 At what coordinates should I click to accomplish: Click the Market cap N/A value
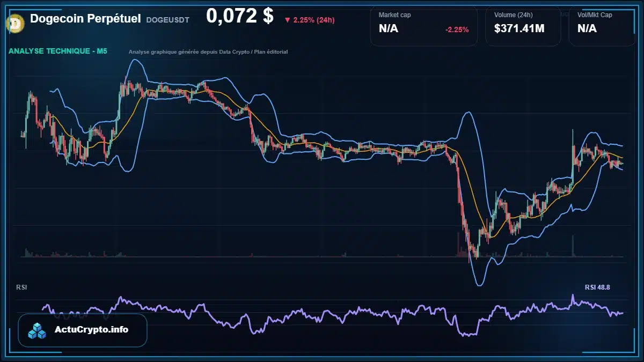coord(389,28)
